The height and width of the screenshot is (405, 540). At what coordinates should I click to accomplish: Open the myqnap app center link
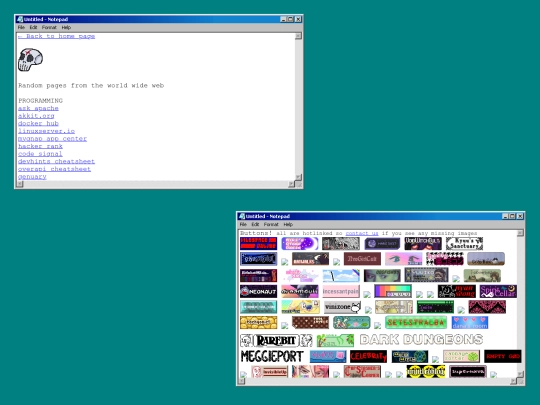click(x=52, y=138)
